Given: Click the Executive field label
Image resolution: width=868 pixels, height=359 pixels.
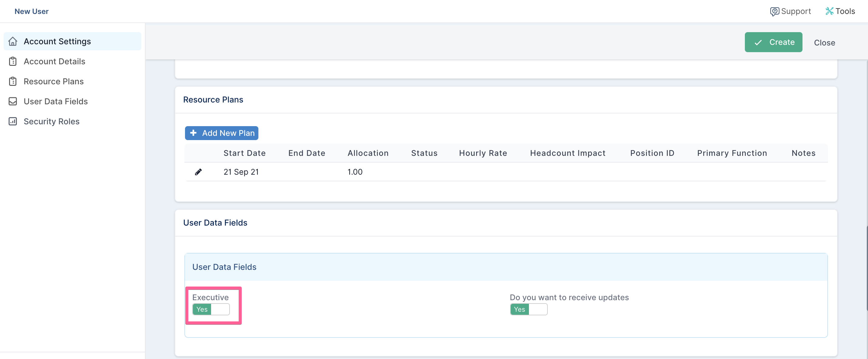Looking at the screenshot, I should (210, 297).
